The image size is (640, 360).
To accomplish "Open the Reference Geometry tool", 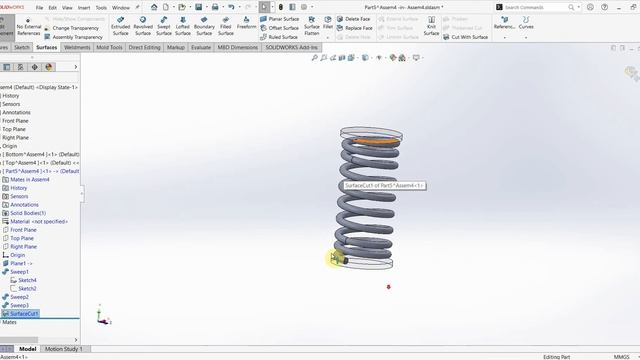I will point(504,23).
